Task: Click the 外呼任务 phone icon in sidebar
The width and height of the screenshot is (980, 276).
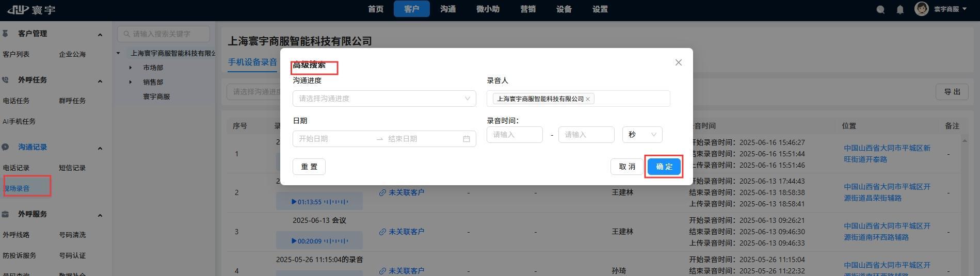Action: click(x=6, y=80)
